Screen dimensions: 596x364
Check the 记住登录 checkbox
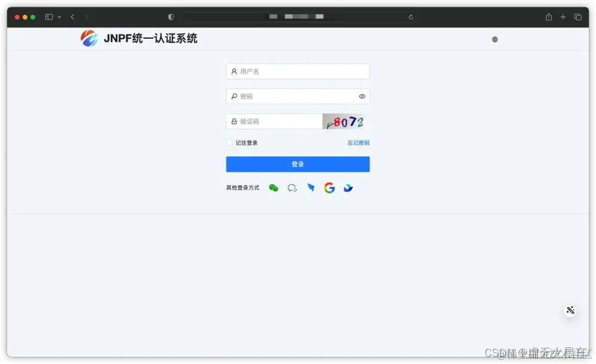pyautogui.click(x=229, y=143)
